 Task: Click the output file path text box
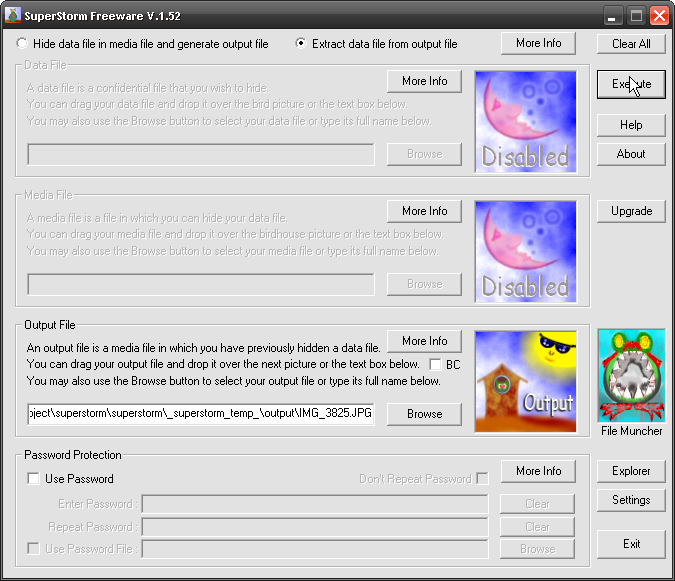201,414
